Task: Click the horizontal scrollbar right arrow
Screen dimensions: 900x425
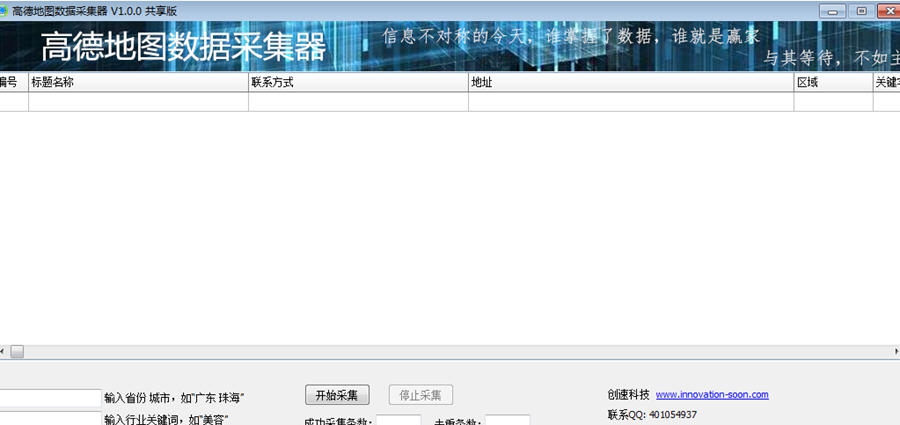Action: [x=896, y=351]
